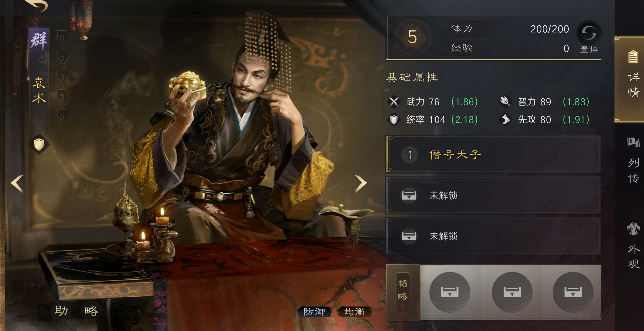Tap the 武力 crossed swords icon

pyautogui.click(x=394, y=101)
